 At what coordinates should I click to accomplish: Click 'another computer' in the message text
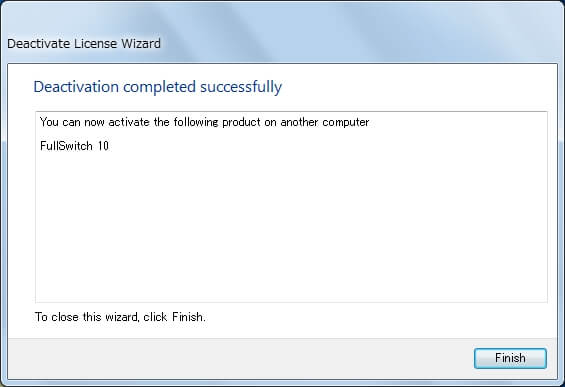(325, 122)
